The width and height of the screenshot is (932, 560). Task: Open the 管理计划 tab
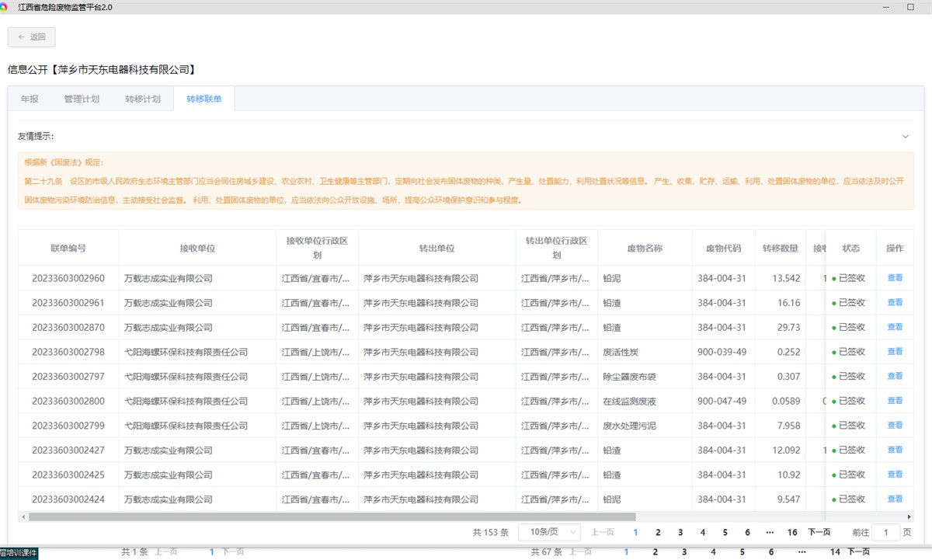click(x=82, y=99)
